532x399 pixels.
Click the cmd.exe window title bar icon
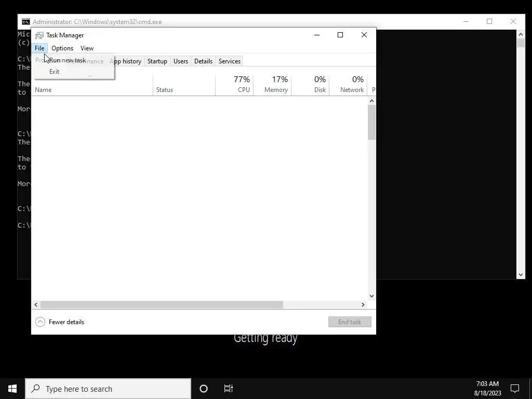coord(26,22)
